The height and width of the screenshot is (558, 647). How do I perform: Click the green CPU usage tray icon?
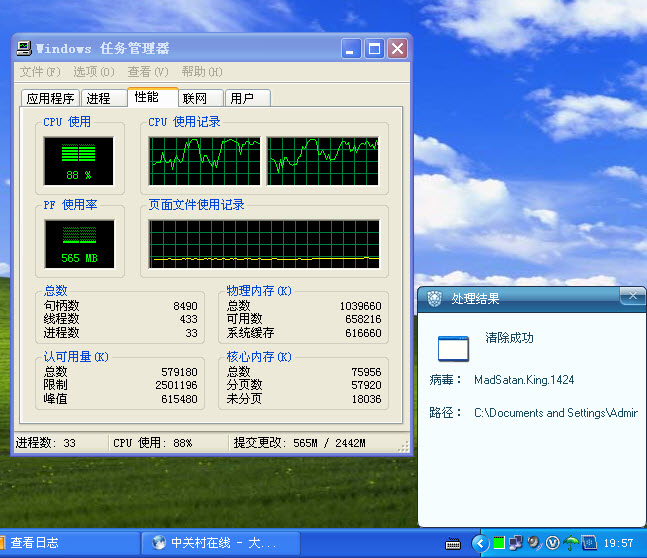point(499,543)
